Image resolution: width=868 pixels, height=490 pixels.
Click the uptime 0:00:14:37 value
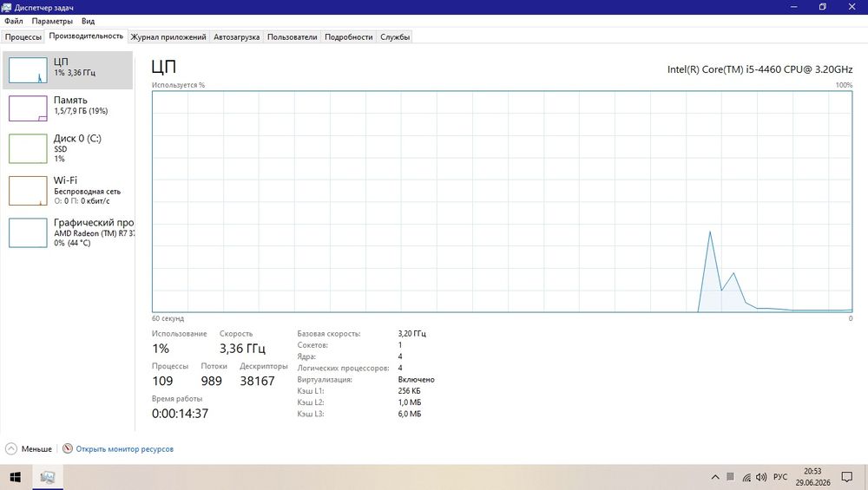point(180,414)
